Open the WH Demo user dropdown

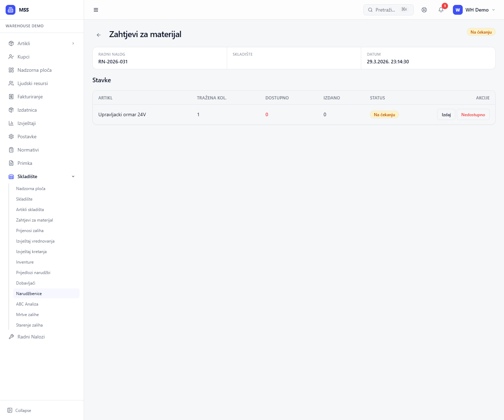[474, 10]
